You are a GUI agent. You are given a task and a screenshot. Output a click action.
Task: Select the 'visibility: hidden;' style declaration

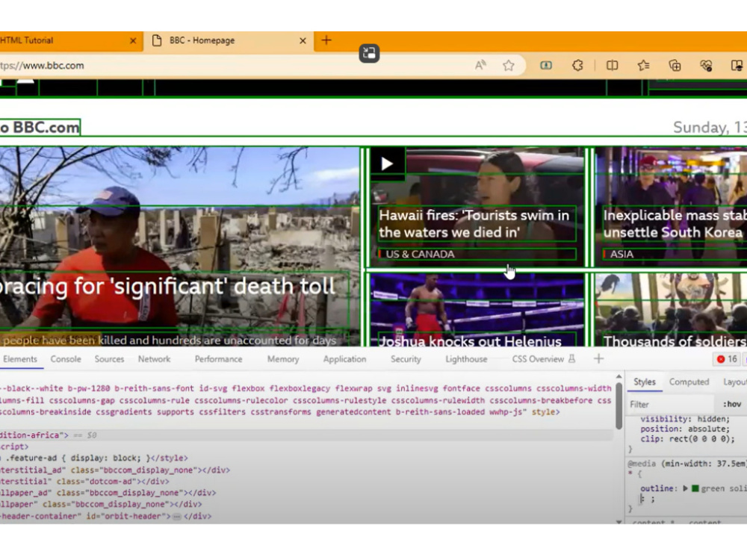684,419
